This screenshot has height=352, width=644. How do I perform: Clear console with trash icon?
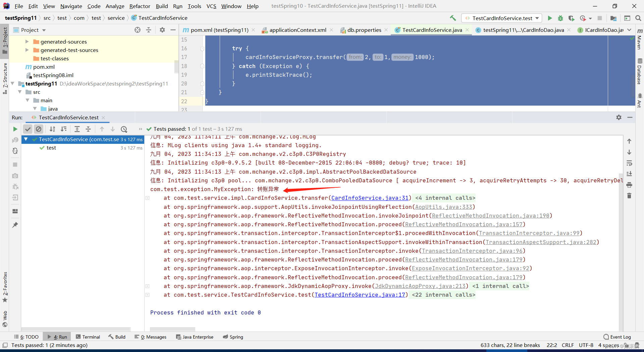(x=629, y=195)
